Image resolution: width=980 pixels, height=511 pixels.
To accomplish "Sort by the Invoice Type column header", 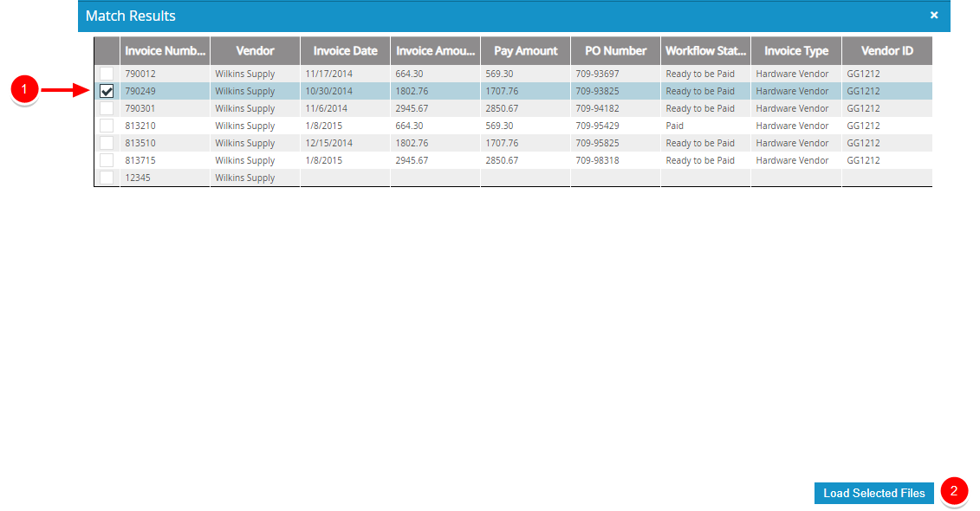I will (795, 51).
